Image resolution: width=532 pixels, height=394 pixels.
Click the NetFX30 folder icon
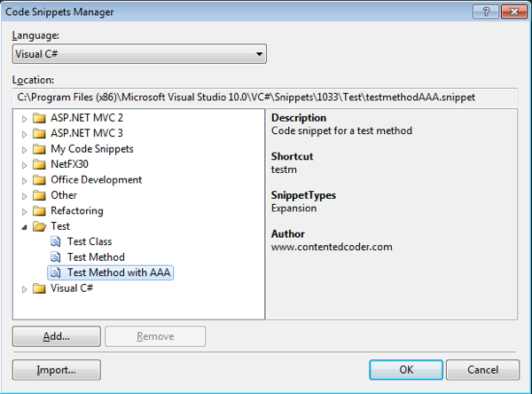(38, 164)
